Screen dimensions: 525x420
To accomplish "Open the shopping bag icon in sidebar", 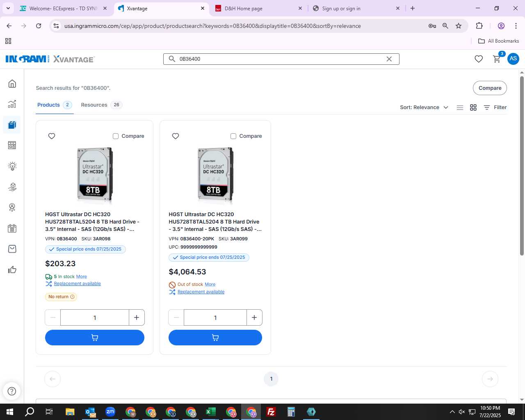I will coord(12,249).
